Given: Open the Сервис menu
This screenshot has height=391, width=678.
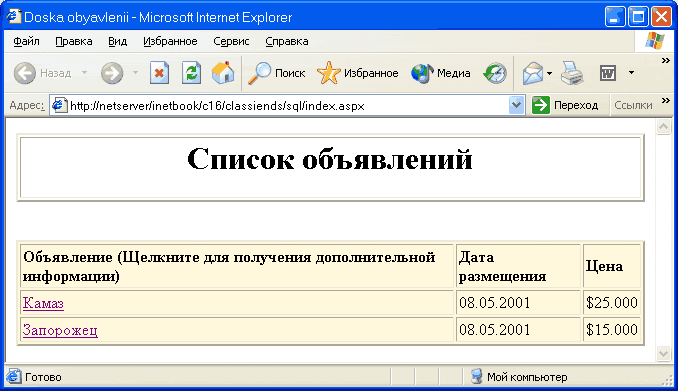Looking at the screenshot, I should [x=231, y=41].
